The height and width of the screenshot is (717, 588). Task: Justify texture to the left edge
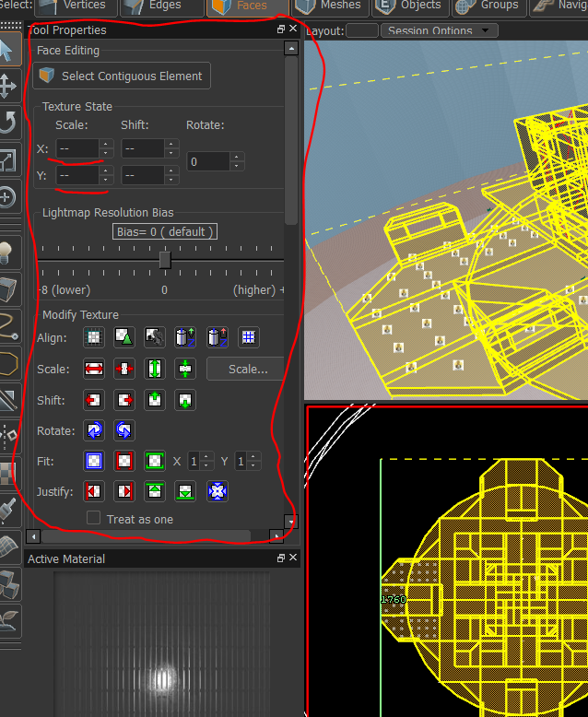click(x=93, y=491)
